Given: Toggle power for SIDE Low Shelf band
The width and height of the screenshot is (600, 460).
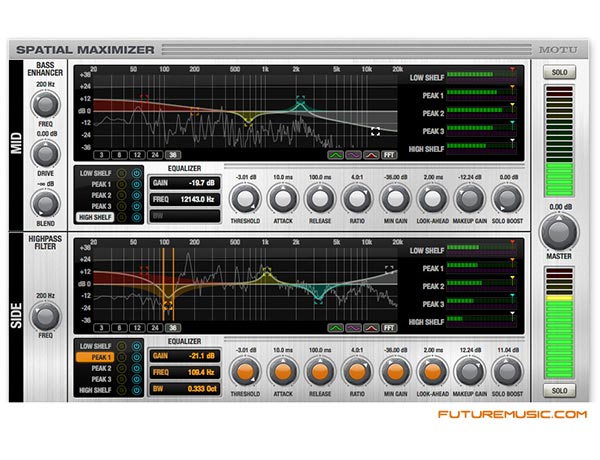Looking at the screenshot, I should point(136,346).
